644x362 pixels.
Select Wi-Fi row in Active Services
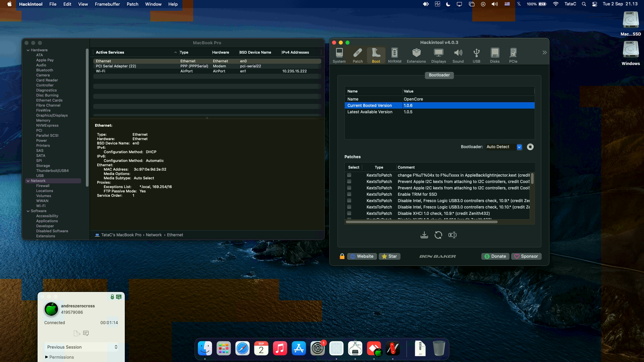click(x=134, y=71)
